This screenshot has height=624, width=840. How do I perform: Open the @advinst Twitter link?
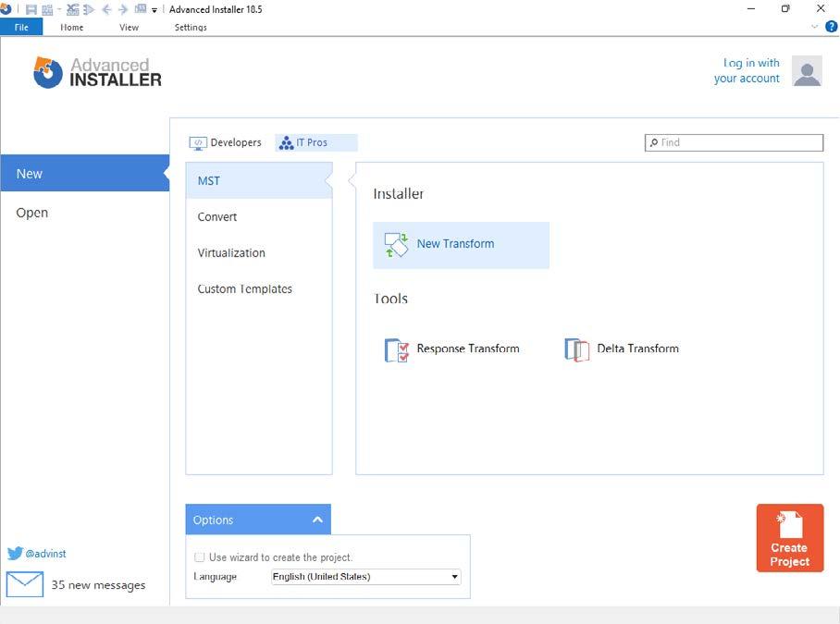pyautogui.click(x=45, y=554)
